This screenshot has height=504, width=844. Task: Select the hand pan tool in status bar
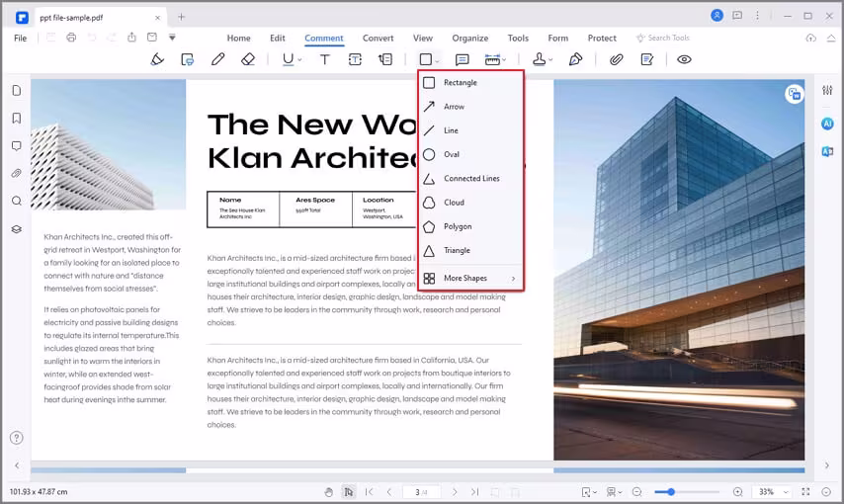[x=329, y=491]
